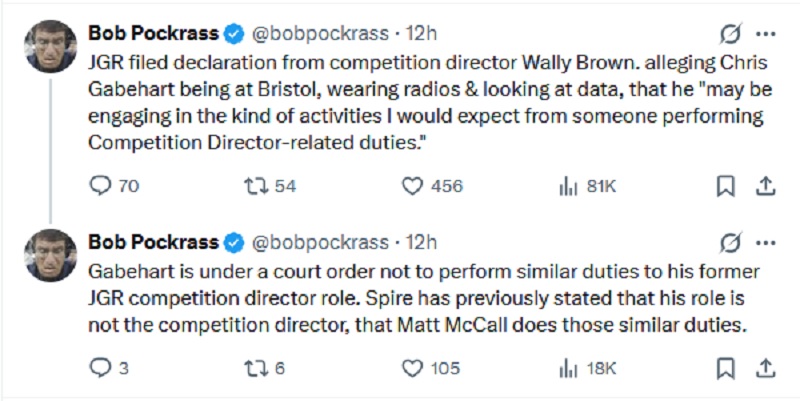
Task: Share the second tweet about Gabehart
Action: (x=764, y=368)
